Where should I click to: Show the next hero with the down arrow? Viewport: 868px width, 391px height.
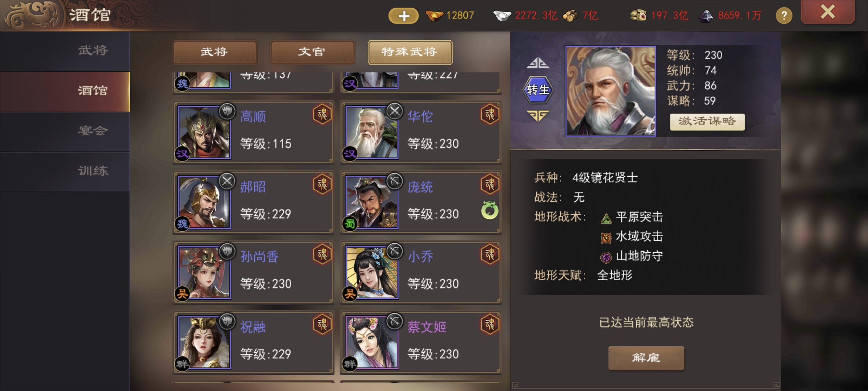point(538,115)
